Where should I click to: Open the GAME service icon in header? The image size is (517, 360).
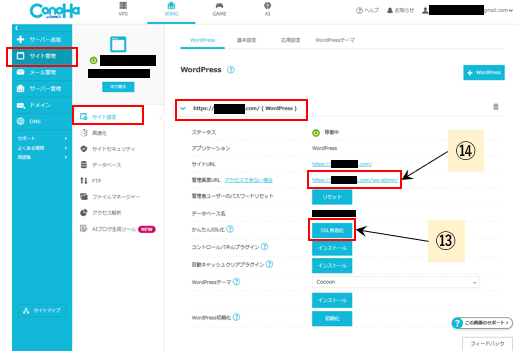click(219, 6)
